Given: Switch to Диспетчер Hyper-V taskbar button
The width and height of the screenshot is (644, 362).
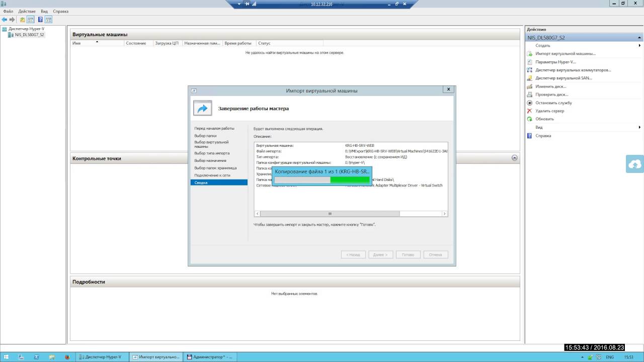Looking at the screenshot, I should pyautogui.click(x=102, y=357).
